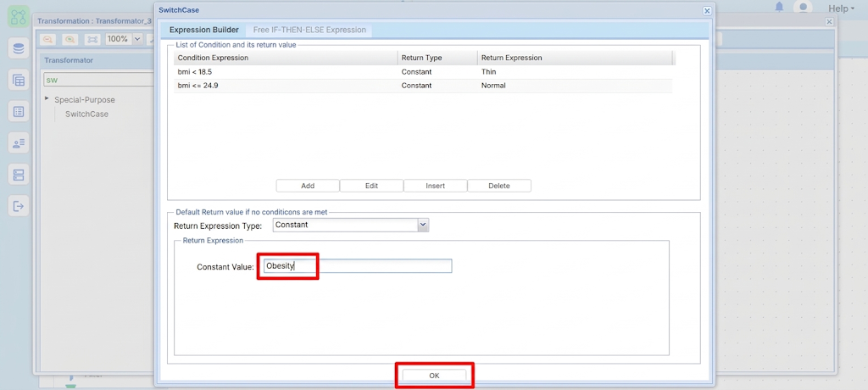Click the Insert condition button
Image resolution: width=868 pixels, height=390 pixels.
(x=435, y=186)
